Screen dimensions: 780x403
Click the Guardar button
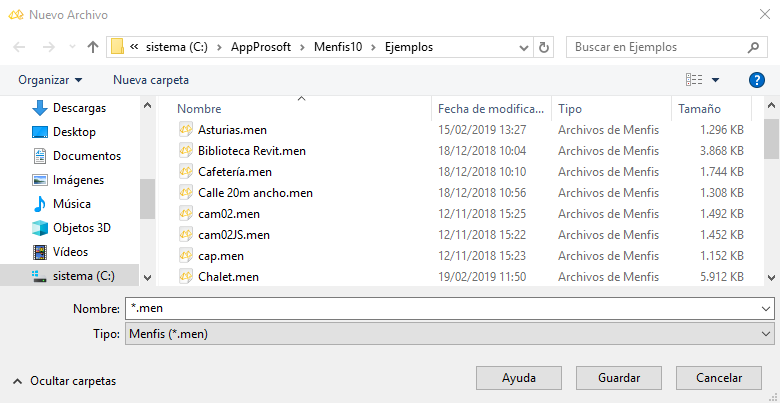coord(619,378)
